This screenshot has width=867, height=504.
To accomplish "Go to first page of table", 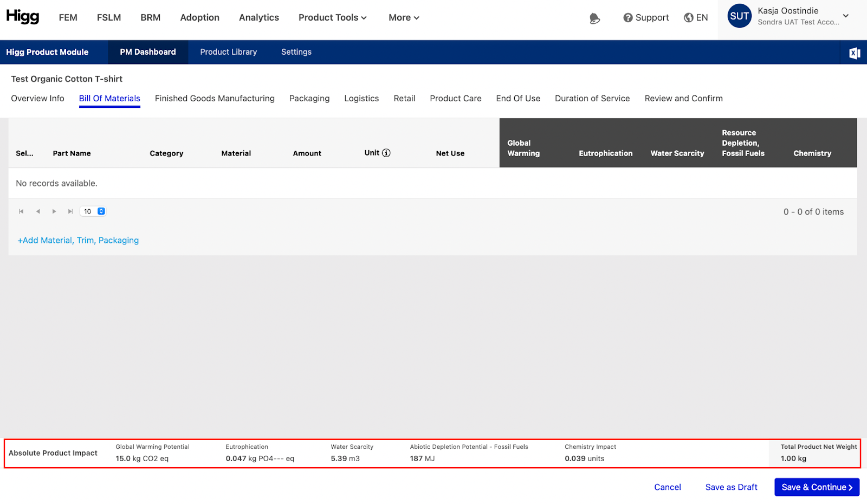I will point(21,211).
